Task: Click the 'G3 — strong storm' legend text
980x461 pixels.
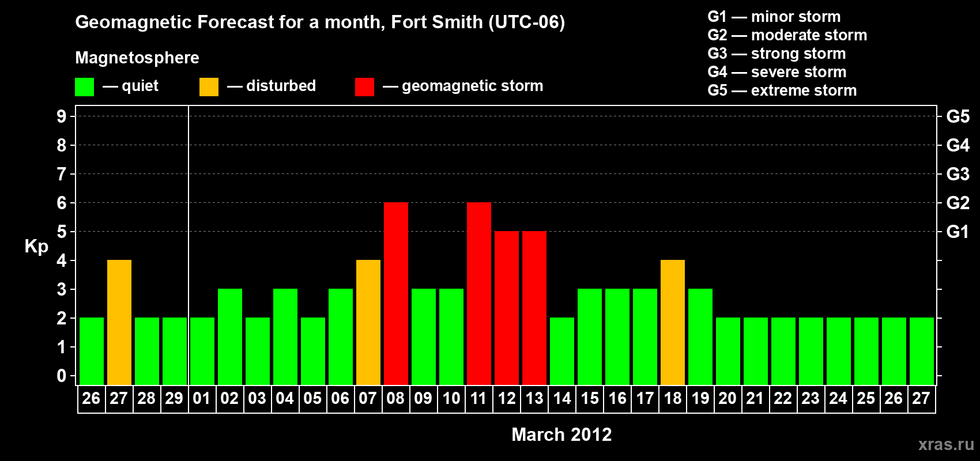Action: pos(777,54)
